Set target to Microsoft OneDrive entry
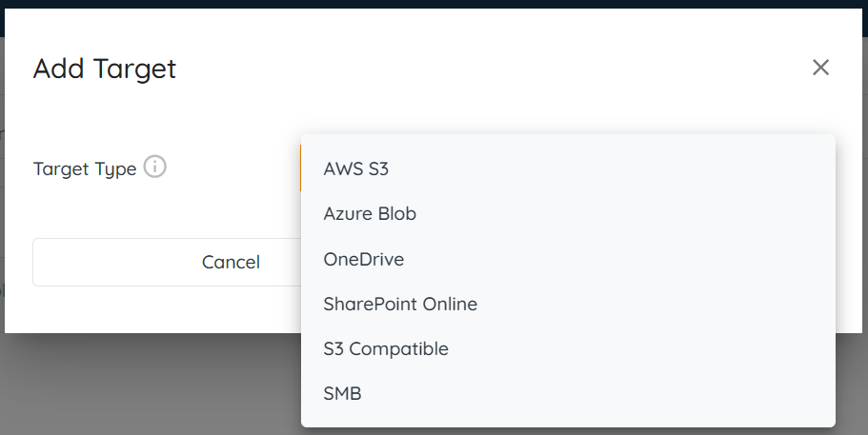Viewport: 868px width, 435px height. click(x=364, y=259)
